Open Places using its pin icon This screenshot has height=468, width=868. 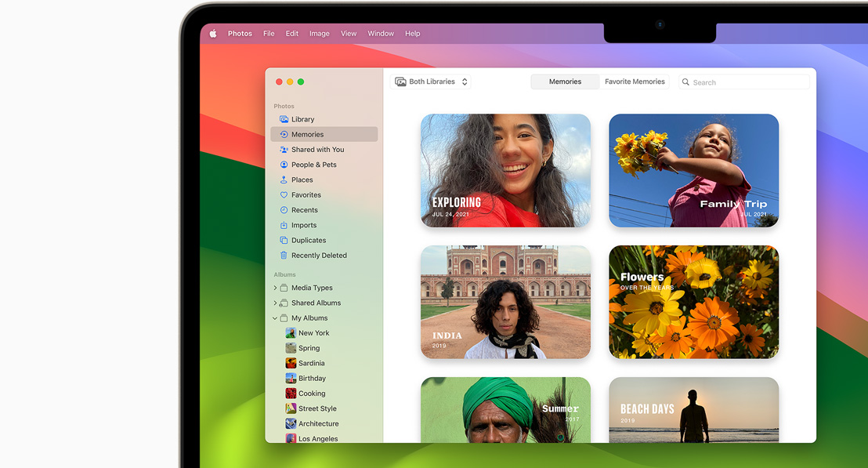pyautogui.click(x=284, y=179)
